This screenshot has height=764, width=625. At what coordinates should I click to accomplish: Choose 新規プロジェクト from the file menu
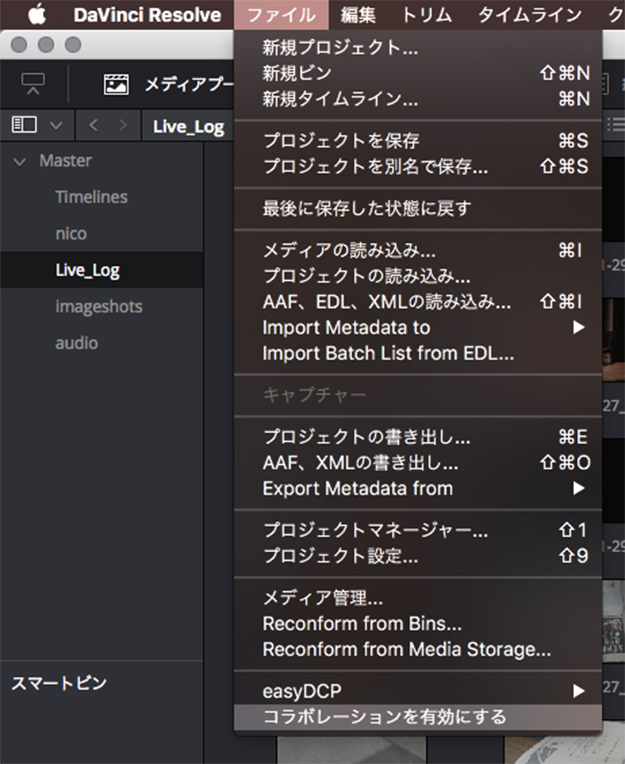(x=340, y=47)
